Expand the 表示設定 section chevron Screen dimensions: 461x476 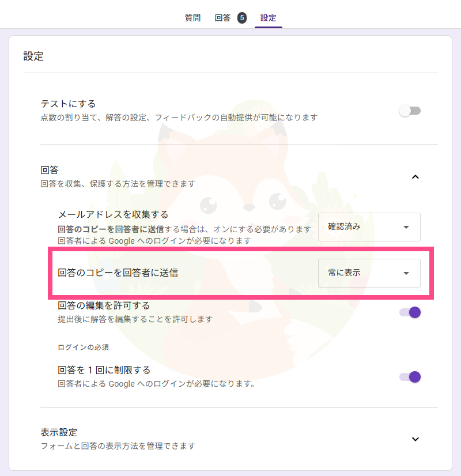pos(415,438)
